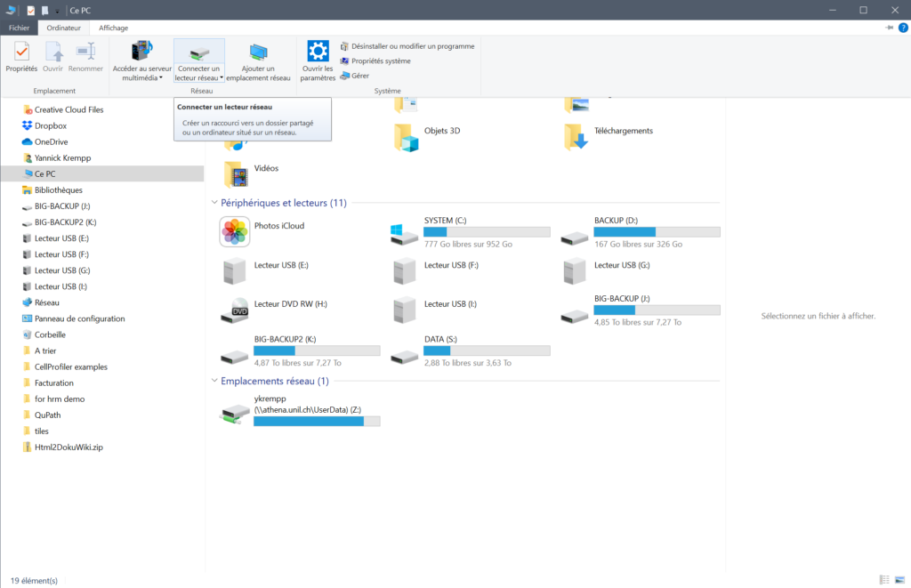Image resolution: width=911 pixels, height=588 pixels.
Task: Open Photos iCloud icon
Action: (235, 231)
